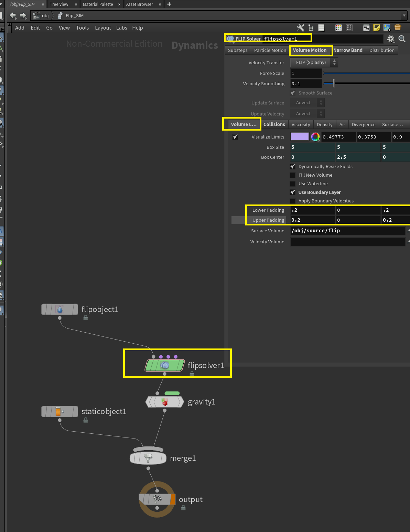
Task: Disable Dynamically Resize Fields checkbox
Action: pos(293,166)
